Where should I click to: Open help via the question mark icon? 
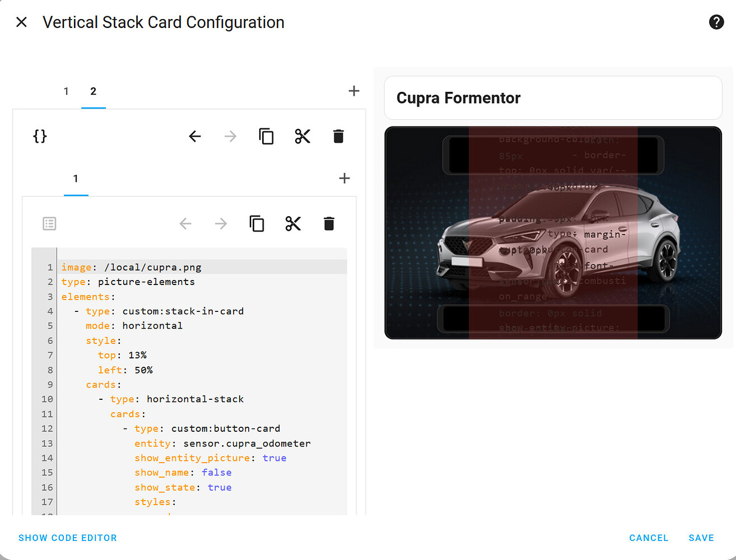(716, 22)
